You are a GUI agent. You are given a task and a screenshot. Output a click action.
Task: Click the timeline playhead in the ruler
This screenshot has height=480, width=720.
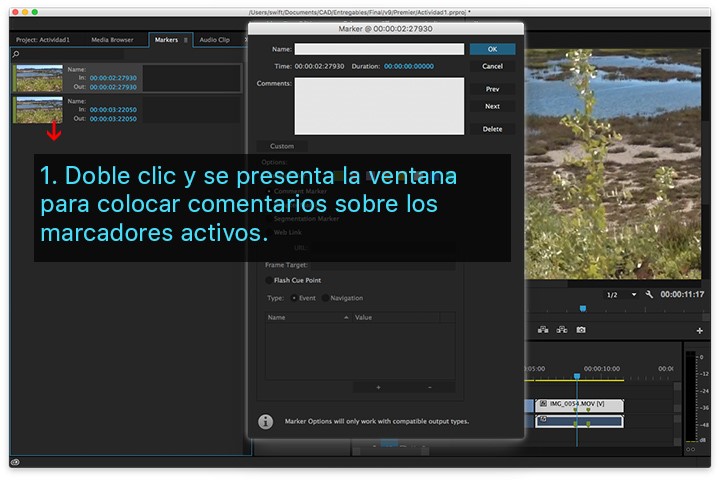(x=577, y=376)
